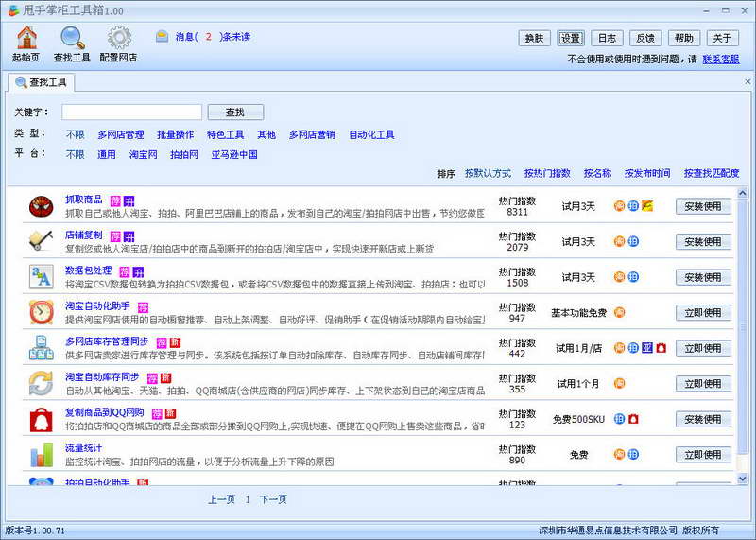Click the 查找 search button

point(235,112)
